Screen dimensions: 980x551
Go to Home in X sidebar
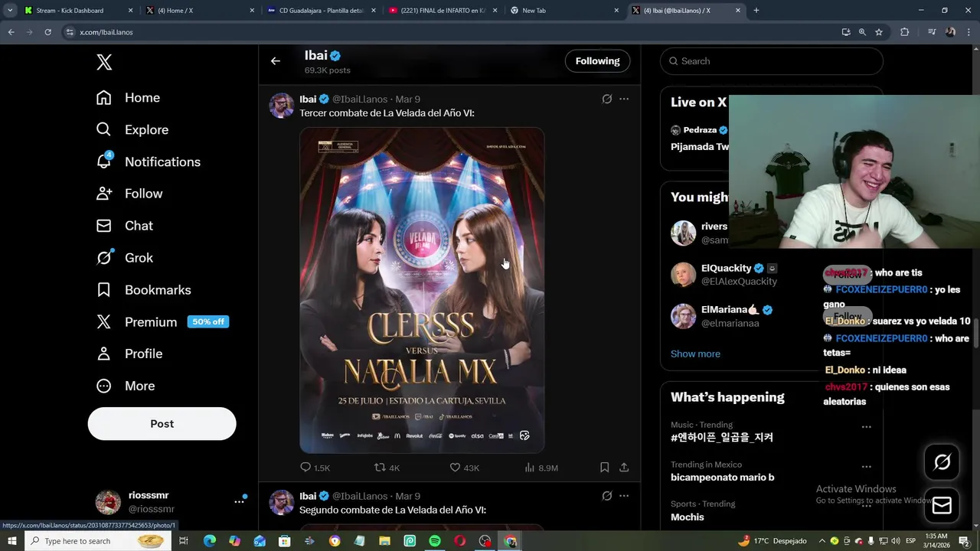(129, 98)
